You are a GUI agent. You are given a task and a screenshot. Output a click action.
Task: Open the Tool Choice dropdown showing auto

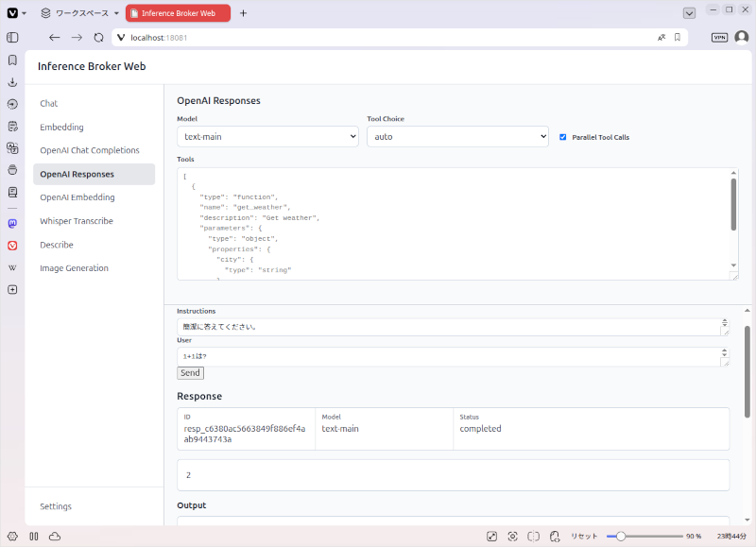coord(457,137)
